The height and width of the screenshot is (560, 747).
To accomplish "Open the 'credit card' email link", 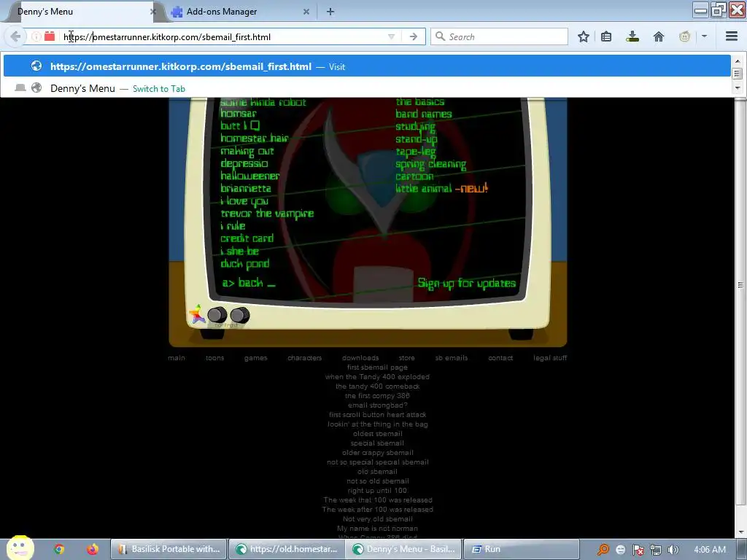I will point(247,238).
